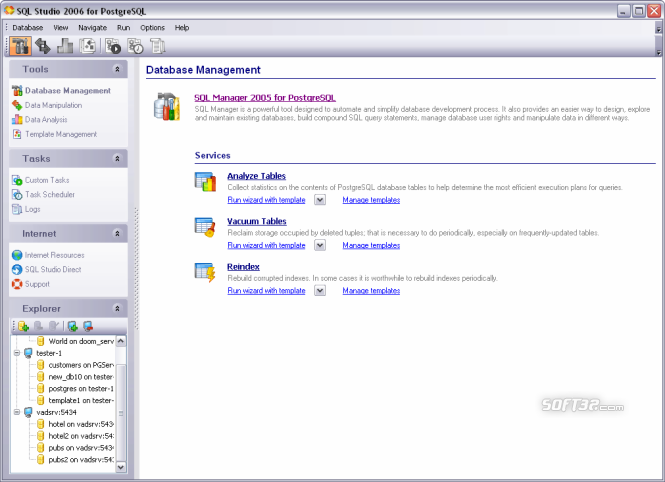Run wizard with template for Analyze Tables
Viewport: 665px width, 482px height.
tap(266, 200)
